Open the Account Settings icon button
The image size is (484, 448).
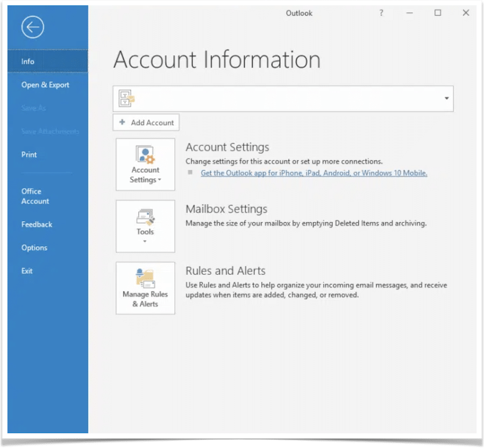[x=145, y=155]
